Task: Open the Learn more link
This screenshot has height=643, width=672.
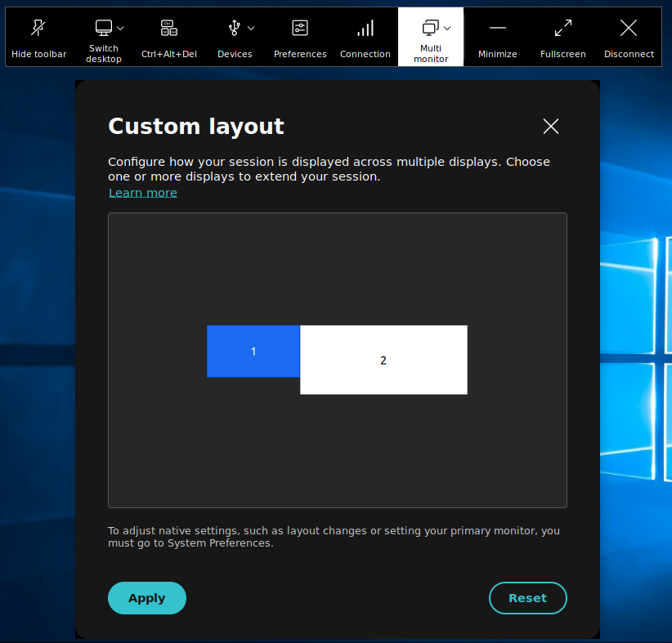Action: click(143, 193)
